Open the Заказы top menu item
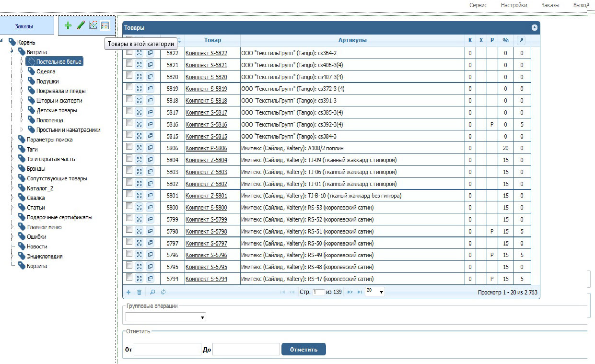Image resolution: width=595 pixels, height=364 pixels. coord(550,5)
